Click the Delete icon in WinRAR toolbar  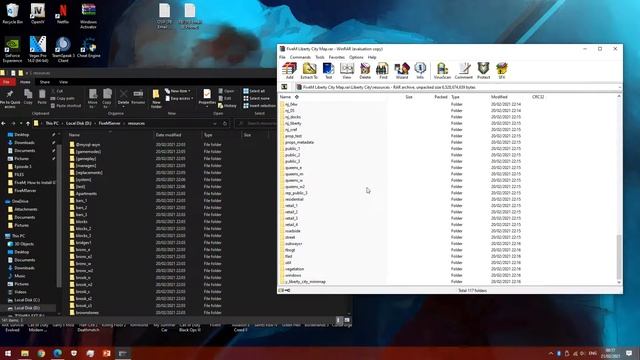pyautogui.click(x=365, y=70)
